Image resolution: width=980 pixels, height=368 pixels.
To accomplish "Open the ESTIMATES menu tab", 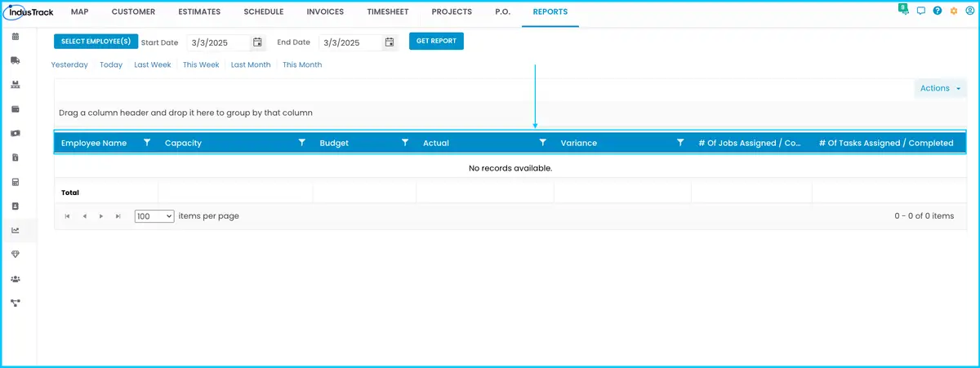I will 199,12.
